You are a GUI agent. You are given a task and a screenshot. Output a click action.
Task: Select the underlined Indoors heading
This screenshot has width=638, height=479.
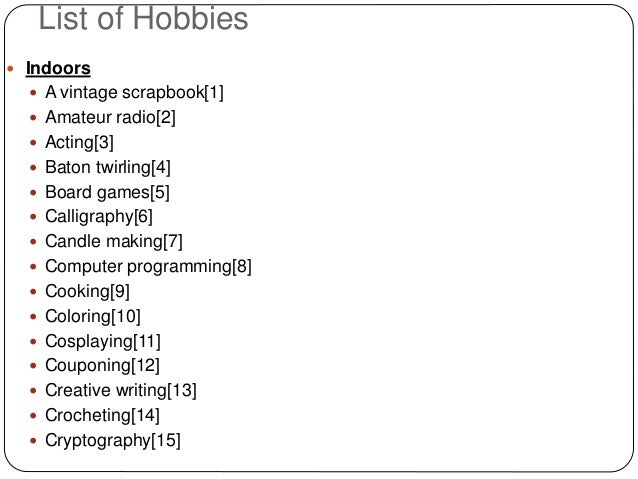[58, 68]
